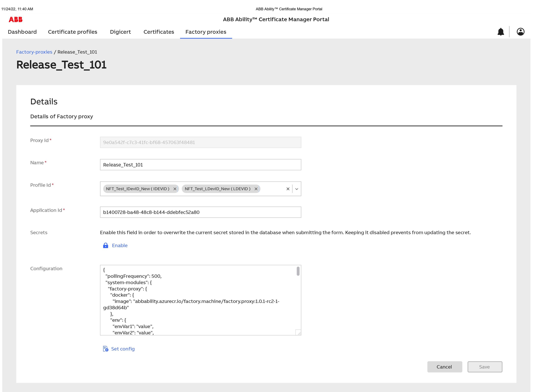Click the Release_Test_101 page heading

pos(61,65)
